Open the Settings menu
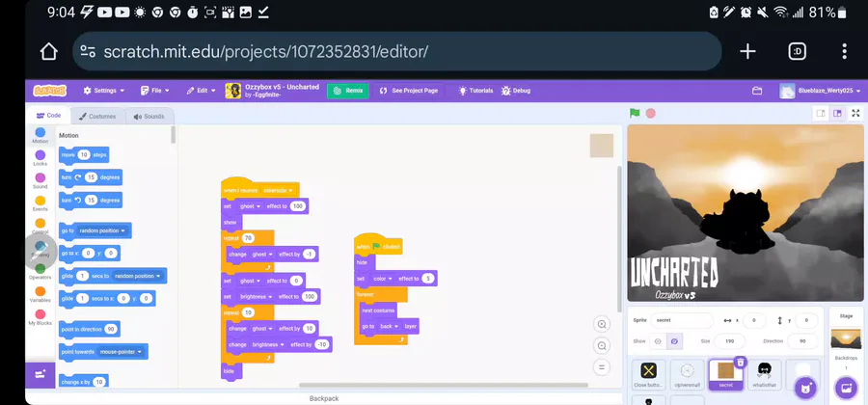The image size is (868, 405). coord(104,91)
